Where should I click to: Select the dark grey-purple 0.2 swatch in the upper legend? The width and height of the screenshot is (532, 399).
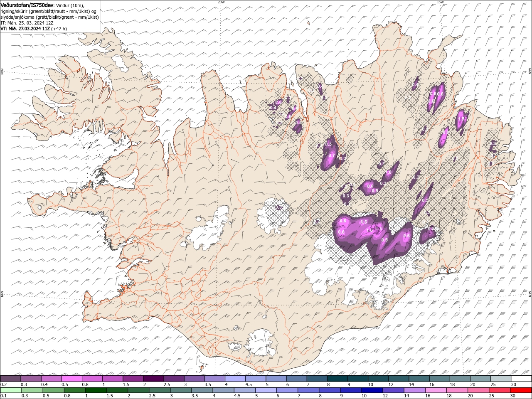click(x=10, y=378)
